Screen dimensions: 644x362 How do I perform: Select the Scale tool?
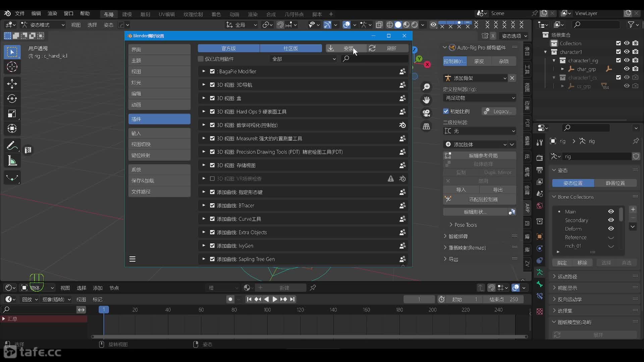[x=12, y=114]
